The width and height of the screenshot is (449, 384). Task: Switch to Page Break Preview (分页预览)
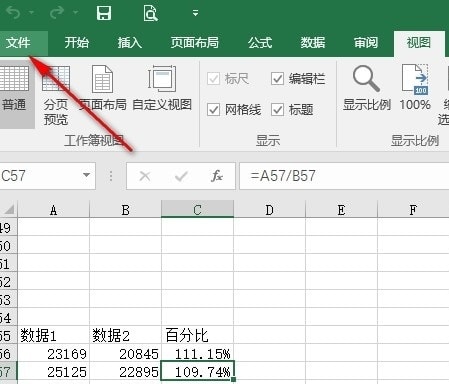click(x=56, y=95)
